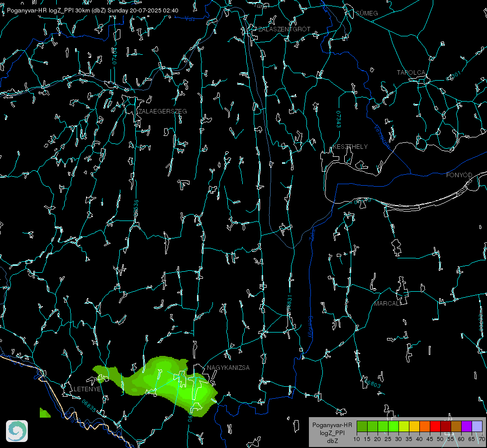Click the Somogy county border label
The width and height of the screenshot is (487, 448).
pyautogui.click(x=310, y=327)
